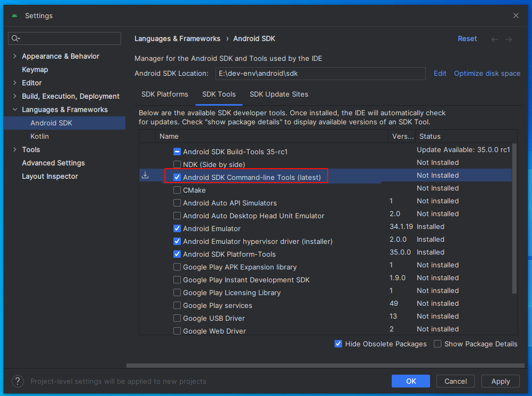Go back with the left arrow icon
The width and height of the screenshot is (532, 396).
495,39
